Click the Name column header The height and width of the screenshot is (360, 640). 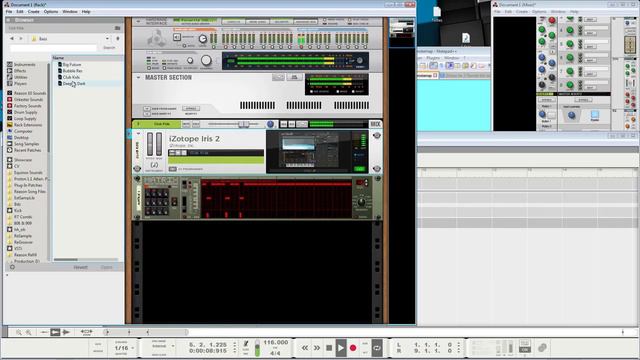tap(87, 58)
